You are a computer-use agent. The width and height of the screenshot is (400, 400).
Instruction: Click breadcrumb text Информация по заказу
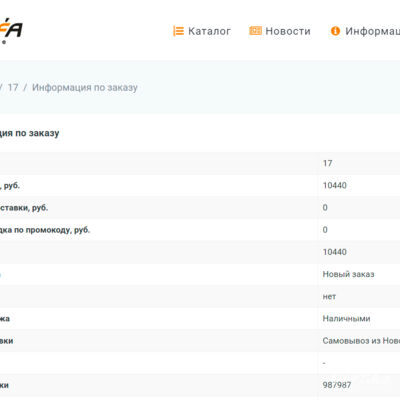click(x=85, y=87)
